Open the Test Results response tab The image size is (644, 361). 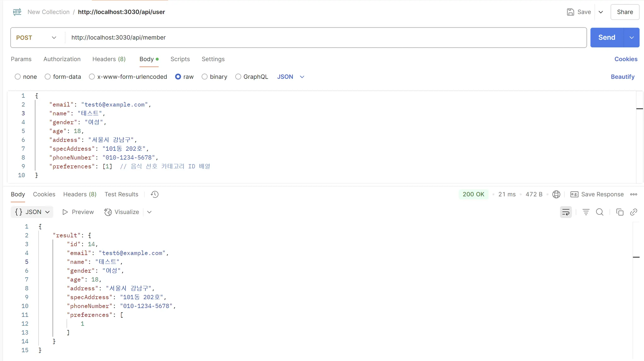pyautogui.click(x=121, y=194)
